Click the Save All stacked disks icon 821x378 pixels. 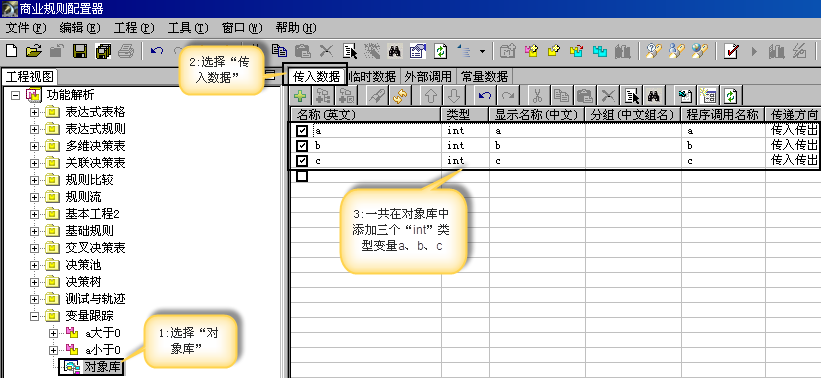pyautogui.click(x=103, y=51)
